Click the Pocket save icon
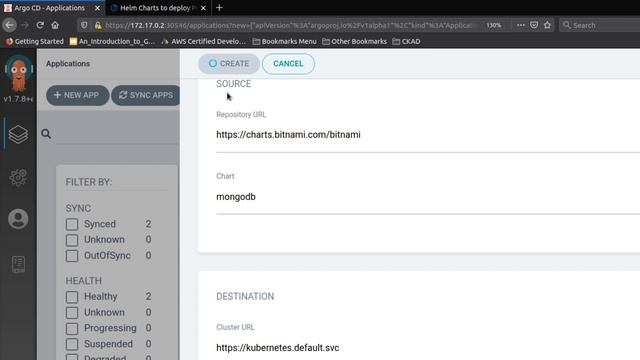This screenshot has height=360, width=640. click(x=534, y=25)
